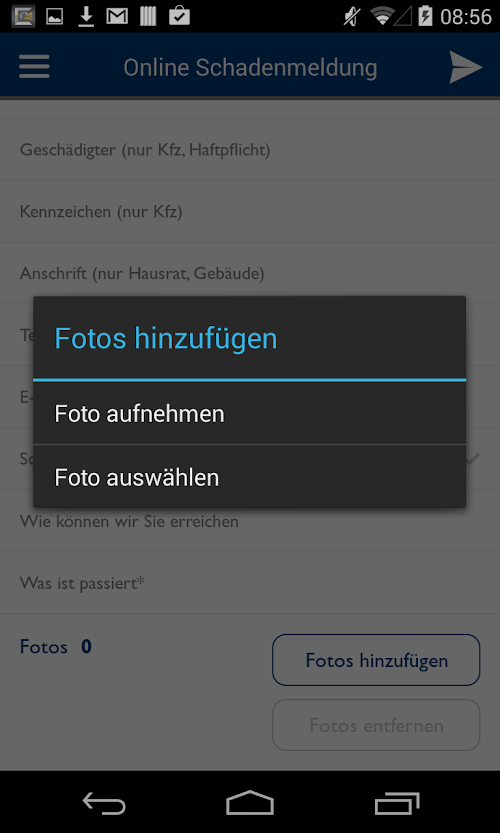Select the Kennzeichen (nur Kfz) field
This screenshot has height=833, width=500.
coord(250,212)
